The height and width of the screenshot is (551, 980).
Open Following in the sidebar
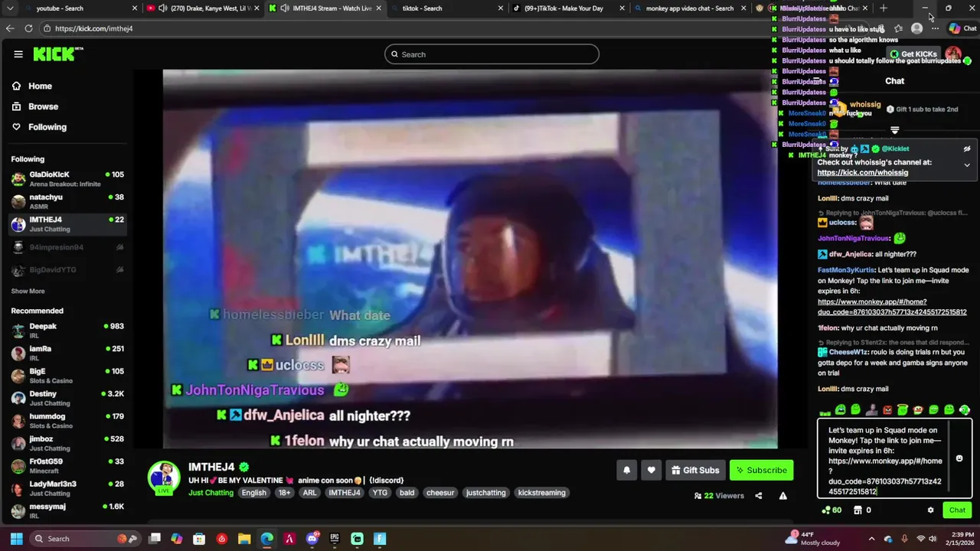[47, 127]
